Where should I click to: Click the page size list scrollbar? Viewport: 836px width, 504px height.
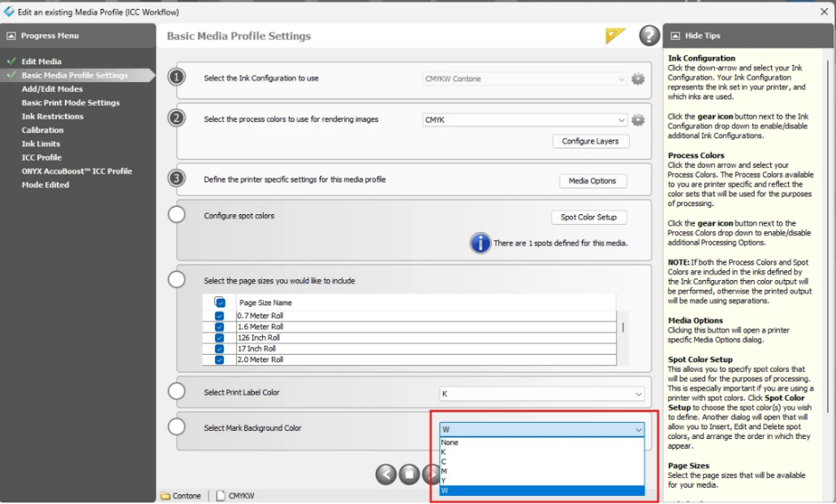point(623,327)
